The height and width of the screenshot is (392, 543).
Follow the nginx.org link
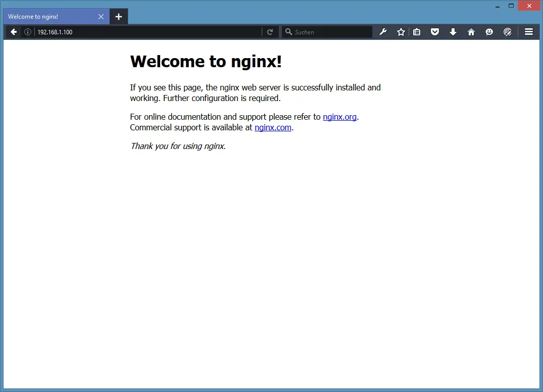click(x=339, y=117)
